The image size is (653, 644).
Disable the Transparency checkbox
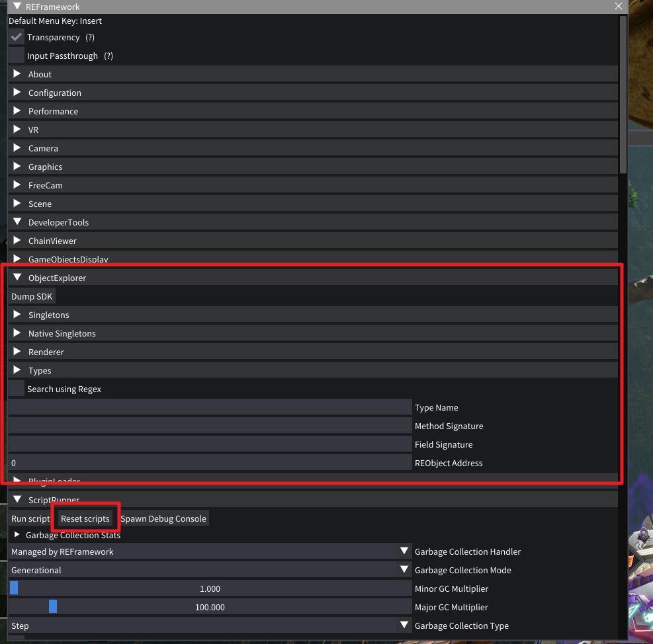click(17, 38)
